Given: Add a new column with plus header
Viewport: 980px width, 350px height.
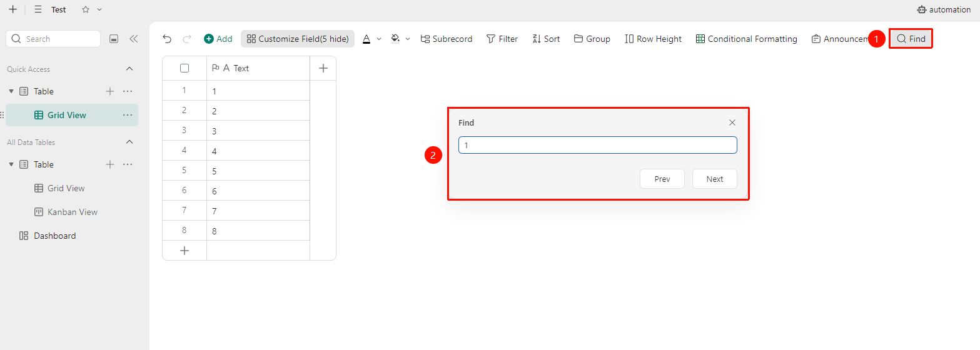Looking at the screenshot, I should tap(323, 68).
